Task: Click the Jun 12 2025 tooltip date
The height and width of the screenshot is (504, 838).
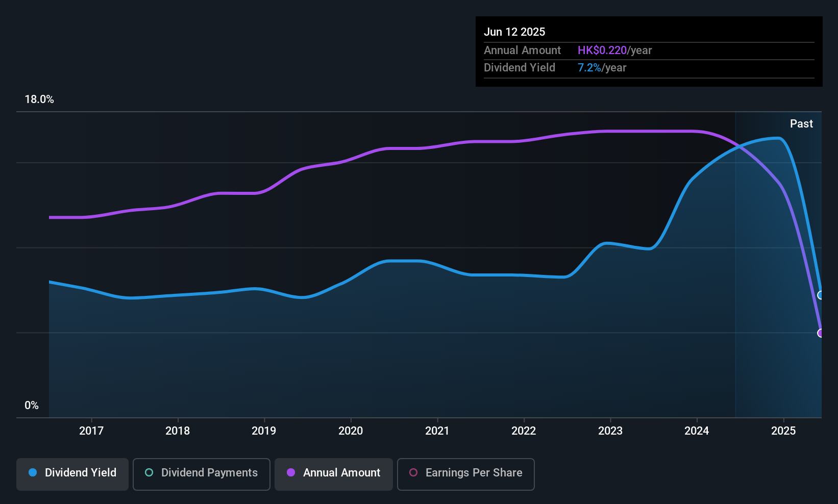Action: tap(514, 32)
